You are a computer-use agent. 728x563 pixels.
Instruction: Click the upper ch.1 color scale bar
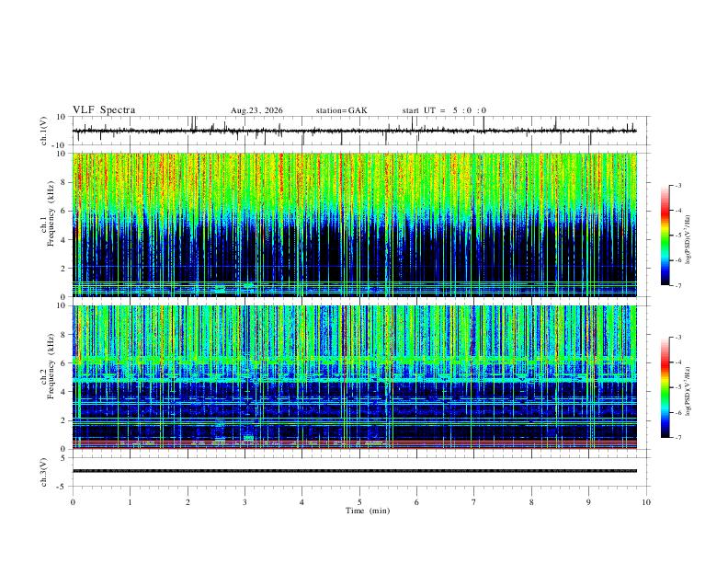[665, 236]
